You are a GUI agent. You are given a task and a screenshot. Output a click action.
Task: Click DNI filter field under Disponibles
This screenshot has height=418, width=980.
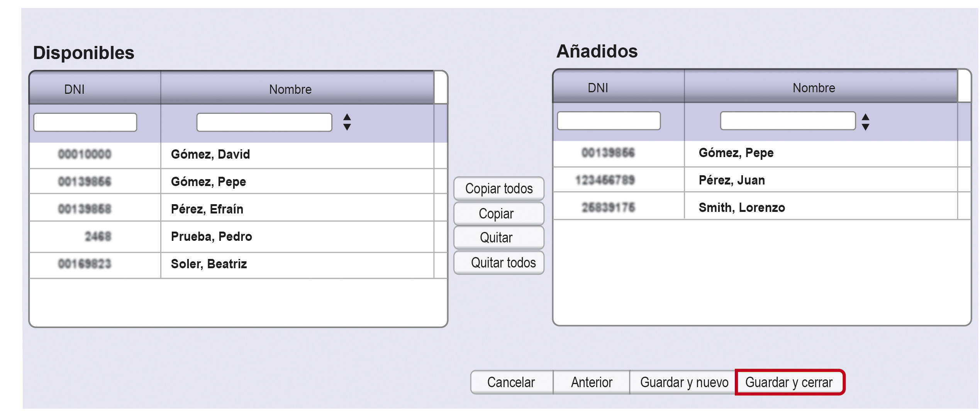coord(85,122)
